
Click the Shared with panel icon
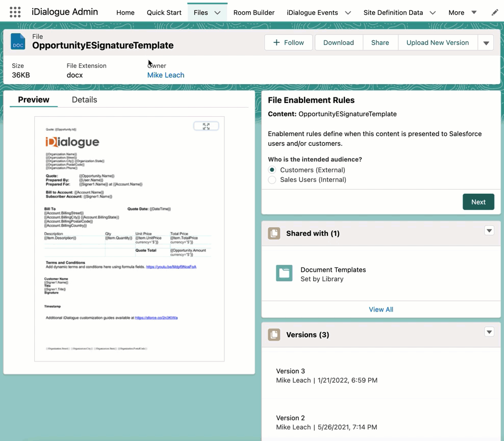274,234
